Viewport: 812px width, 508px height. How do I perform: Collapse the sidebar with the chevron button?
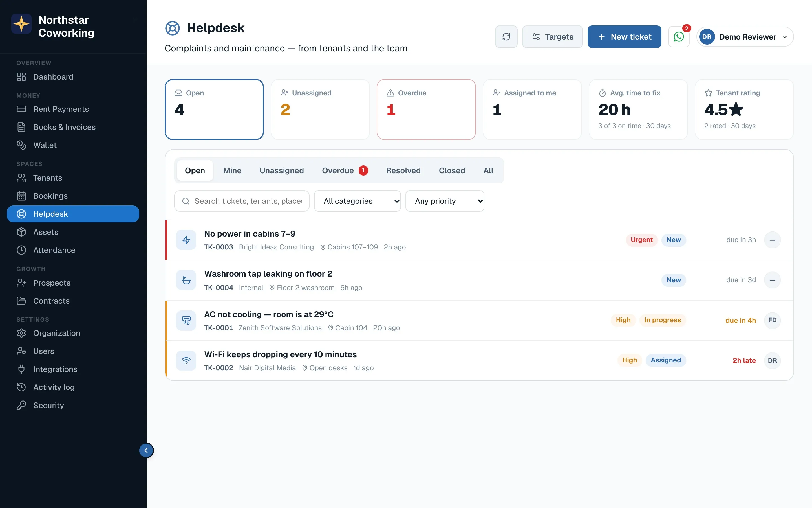[x=146, y=450]
